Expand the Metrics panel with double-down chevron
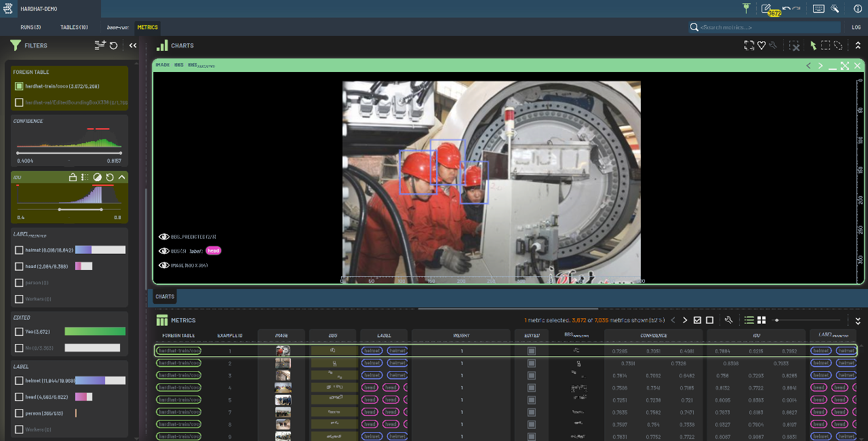 pos(857,320)
